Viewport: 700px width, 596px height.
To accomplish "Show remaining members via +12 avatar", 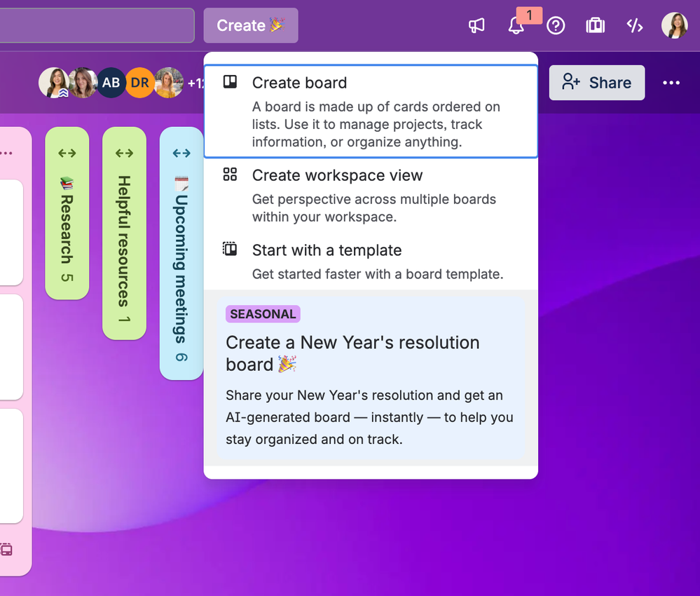I will pyautogui.click(x=197, y=83).
